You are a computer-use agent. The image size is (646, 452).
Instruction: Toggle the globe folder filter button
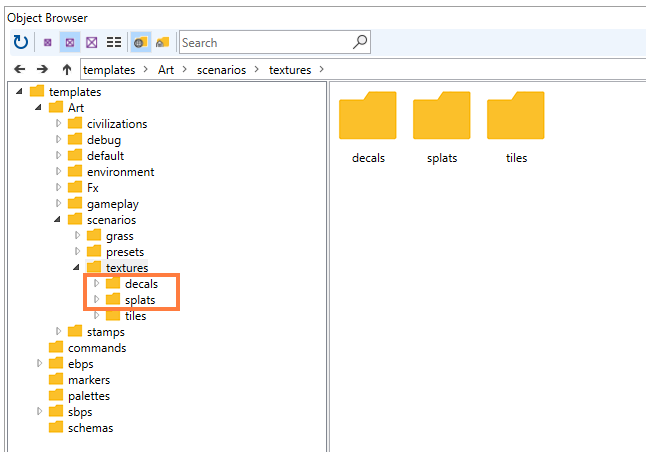click(141, 42)
